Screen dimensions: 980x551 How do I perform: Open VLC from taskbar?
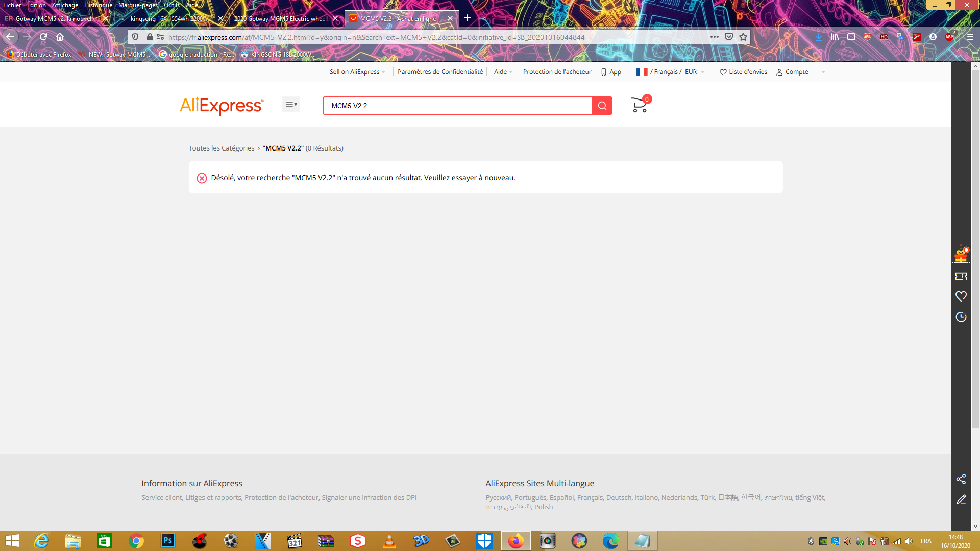click(x=389, y=541)
